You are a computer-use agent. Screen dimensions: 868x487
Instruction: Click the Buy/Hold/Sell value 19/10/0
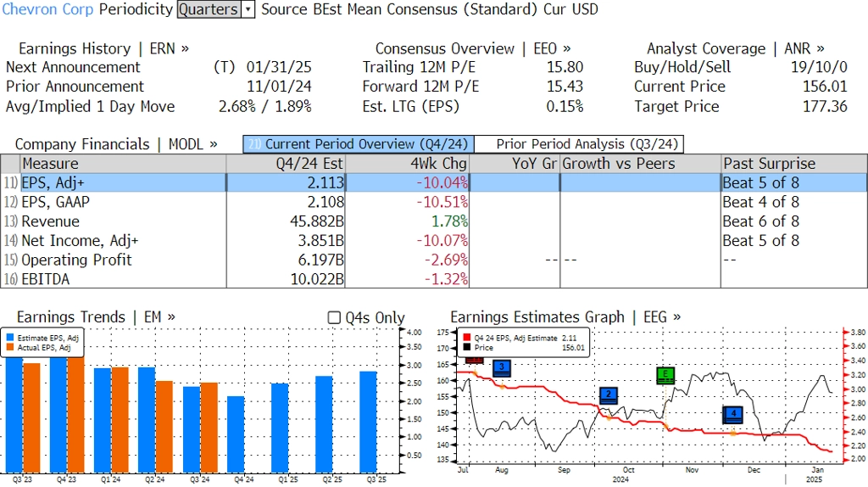point(819,67)
